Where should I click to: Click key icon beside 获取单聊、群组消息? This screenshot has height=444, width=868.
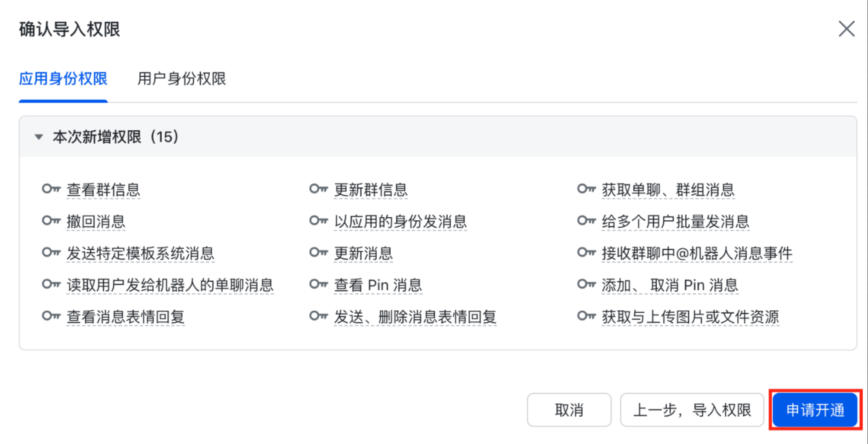pyautogui.click(x=586, y=189)
